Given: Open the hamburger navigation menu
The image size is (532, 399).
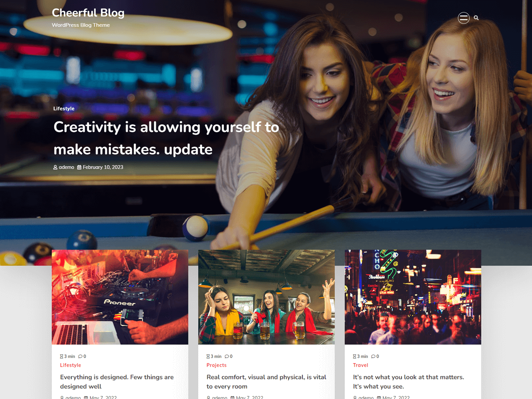Looking at the screenshot, I should coord(463,18).
